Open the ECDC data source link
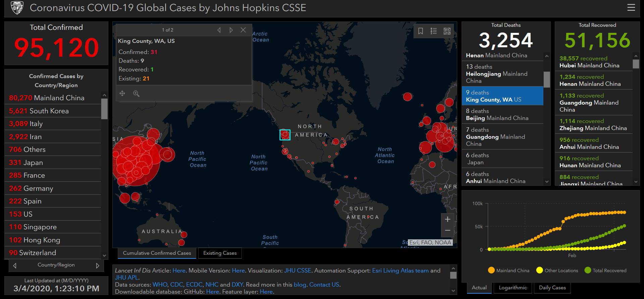This screenshot has width=644, height=299. [x=194, y=285]
